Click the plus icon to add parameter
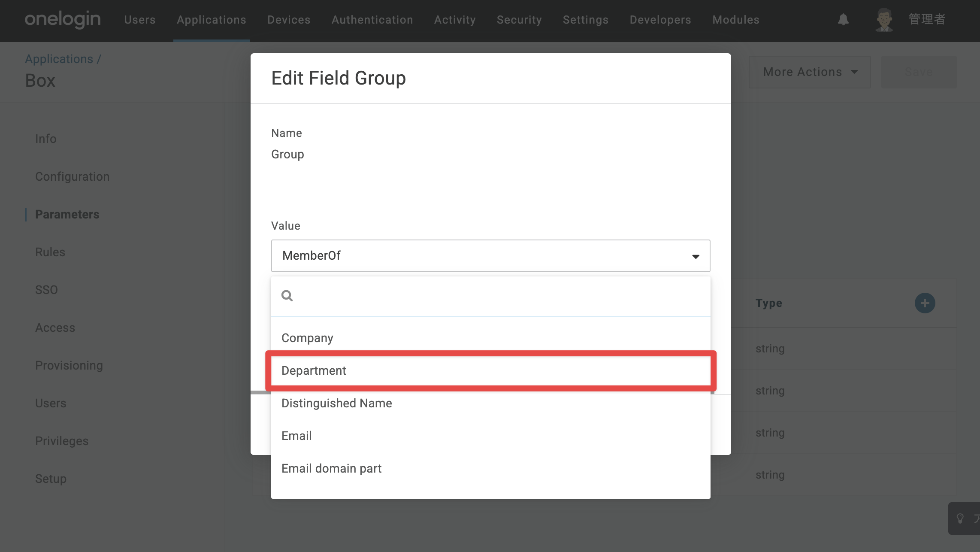 coord(925,303)
